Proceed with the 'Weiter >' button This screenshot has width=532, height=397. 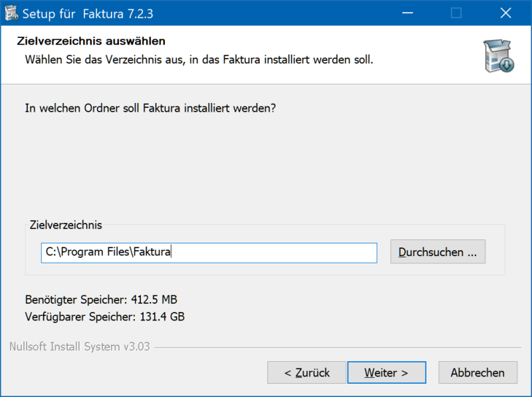tap(386, 372)
